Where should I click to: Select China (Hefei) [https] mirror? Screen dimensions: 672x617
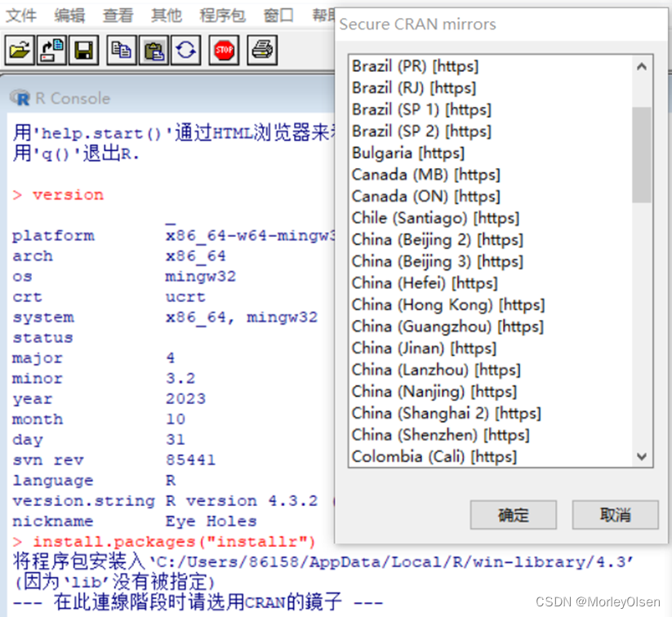click(490, 283)
